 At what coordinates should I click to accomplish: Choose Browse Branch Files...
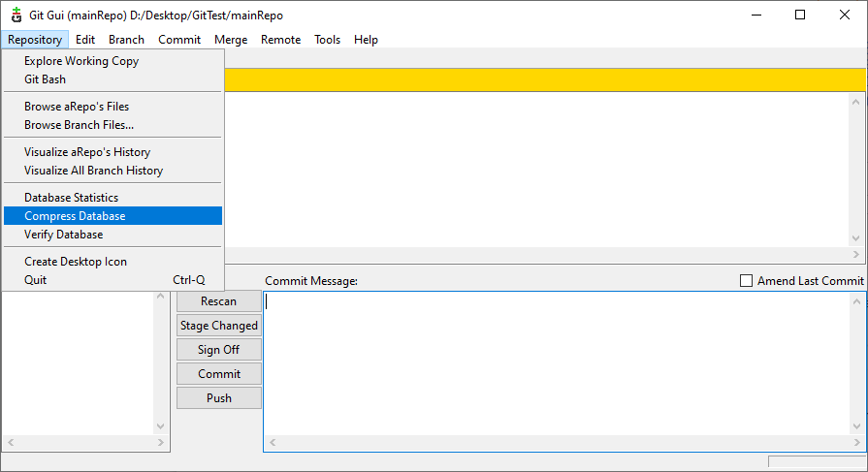tap(113, 125)
